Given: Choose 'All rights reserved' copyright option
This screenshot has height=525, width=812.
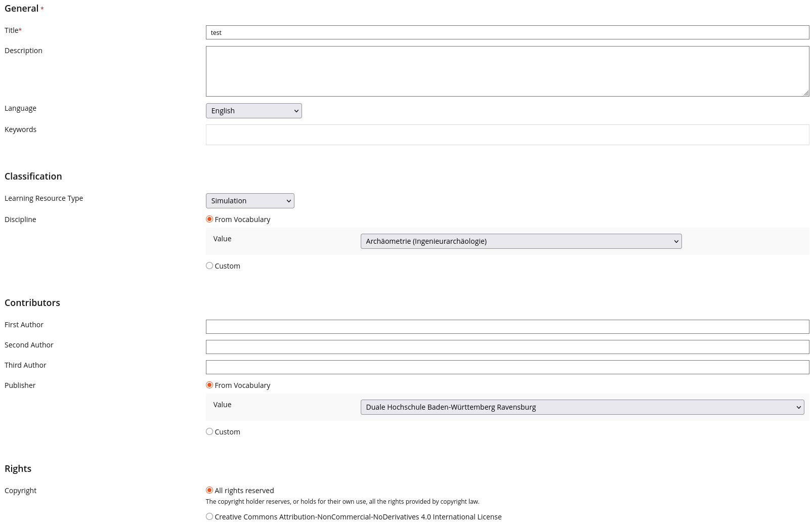Looking at the screenshot, I should [x=209, y=491].
